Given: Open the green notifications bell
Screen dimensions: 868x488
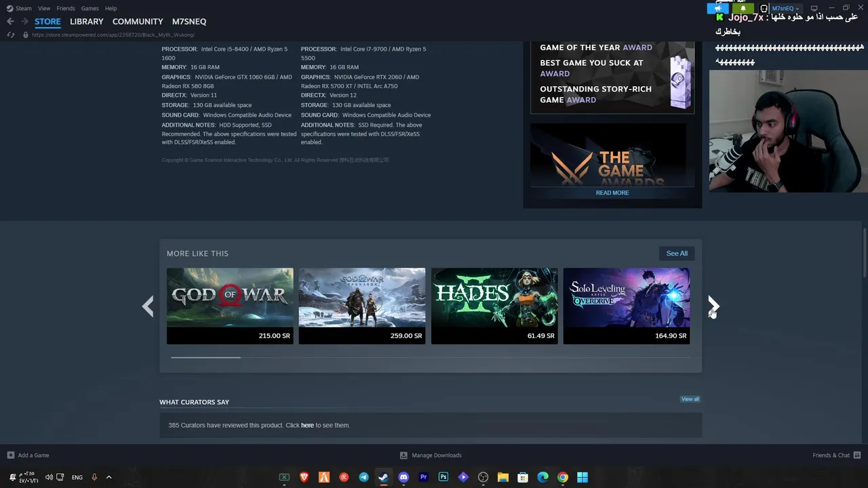Looking at the screenshot, I should (743, 8).
